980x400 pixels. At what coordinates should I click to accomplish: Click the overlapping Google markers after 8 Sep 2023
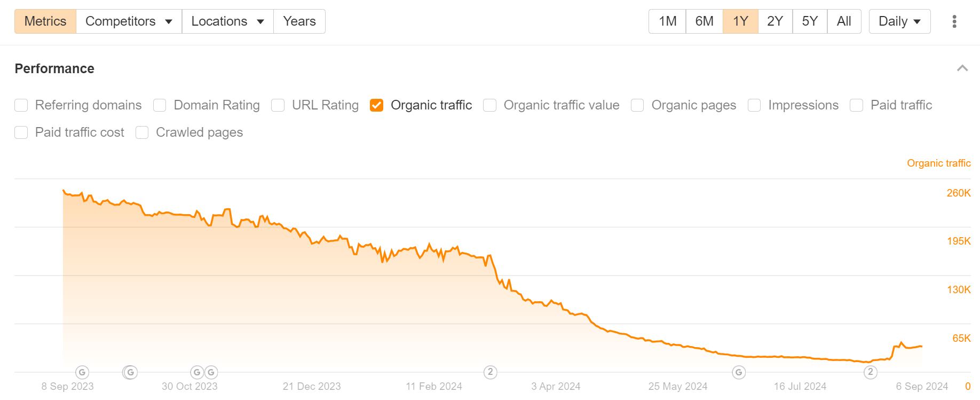click(130, 372)
